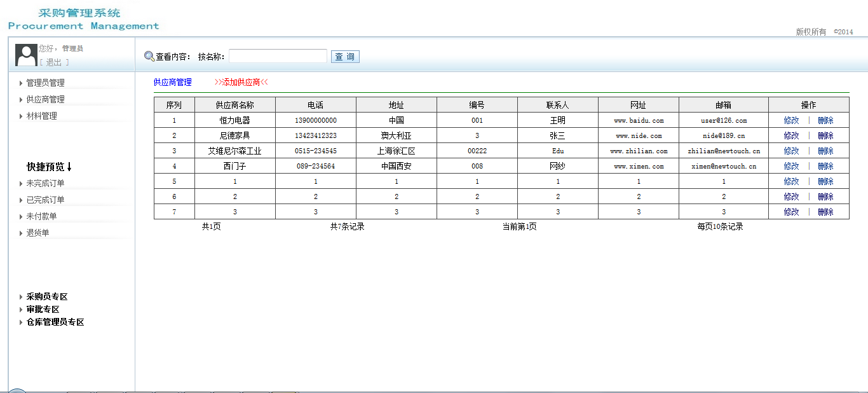Select the 上海徐汇区 address cell
868x393 pixels.
click(397, 151)
